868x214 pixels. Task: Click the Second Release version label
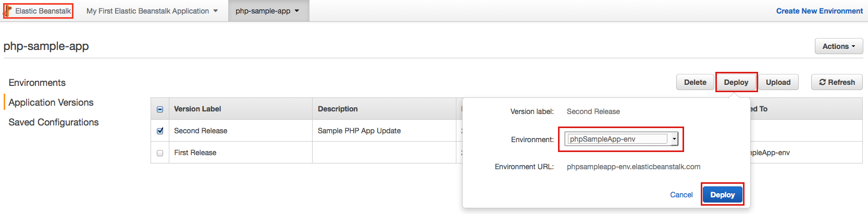click(201, 131)
